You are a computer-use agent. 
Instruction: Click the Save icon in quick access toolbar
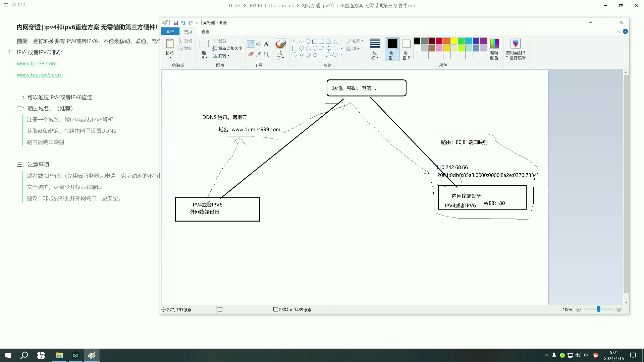[176, 23]
